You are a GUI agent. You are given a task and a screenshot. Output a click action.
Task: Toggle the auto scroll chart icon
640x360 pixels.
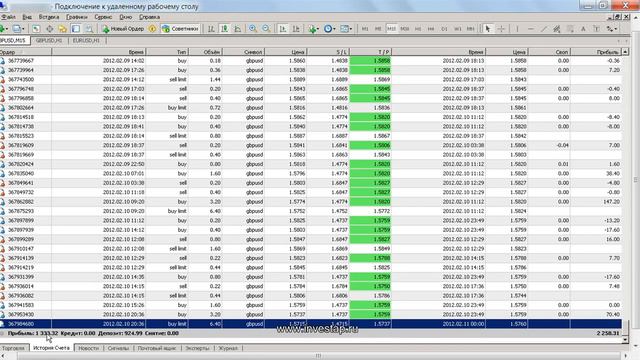click(x=282, y=29)
